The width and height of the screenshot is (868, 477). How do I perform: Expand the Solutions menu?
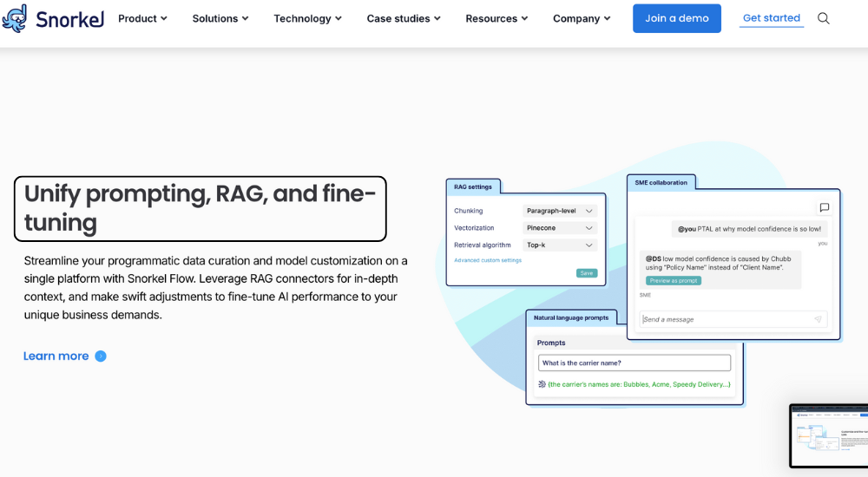click(220, 18)
